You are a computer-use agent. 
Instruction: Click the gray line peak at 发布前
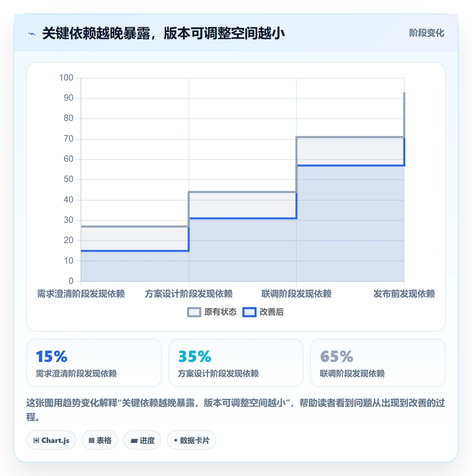pyautogui.click(x=404, y=93)
